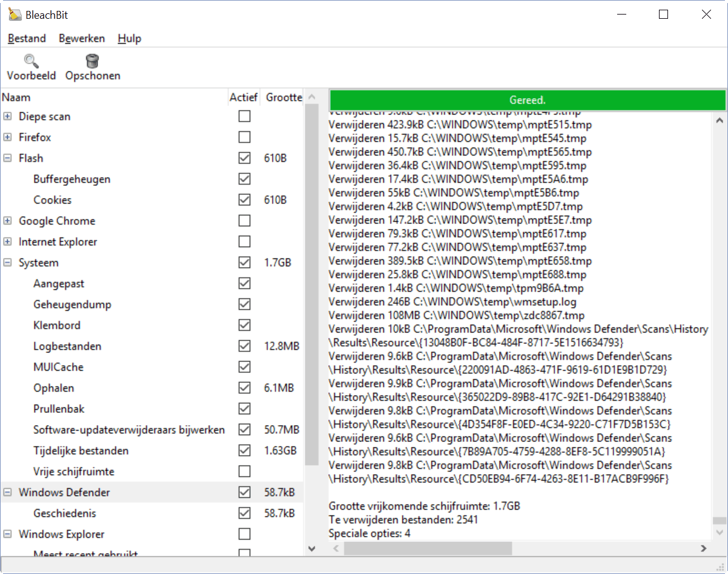Expand the Google Chrome tree node
The width and height of the screenshot is (728, 574).
point(7,221)
